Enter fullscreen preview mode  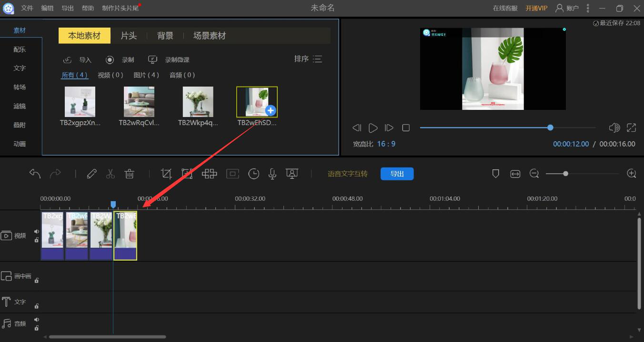(x=632, y=127)
